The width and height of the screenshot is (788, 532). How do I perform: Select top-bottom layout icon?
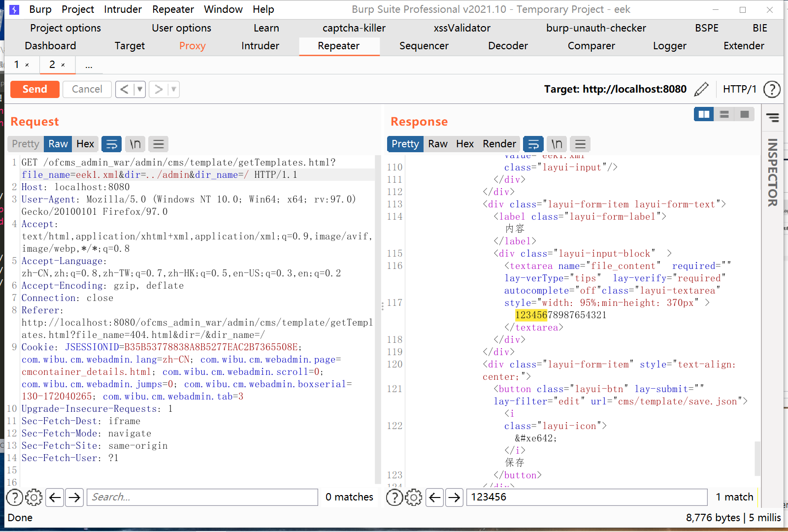click(x=724, y=114)
